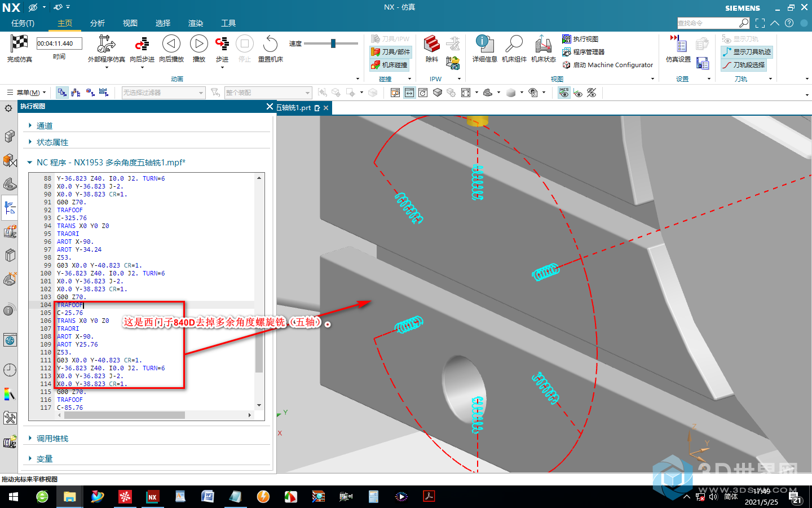Open the Word taskbar icon
This screenshot has width=812, height=508.
click(x=208, y=497)
